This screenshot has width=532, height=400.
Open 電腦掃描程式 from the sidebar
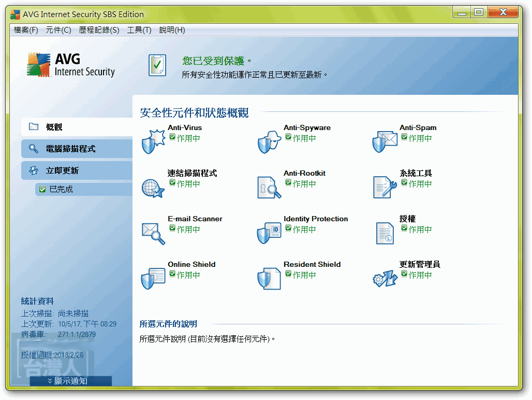(x=77, y=149)
